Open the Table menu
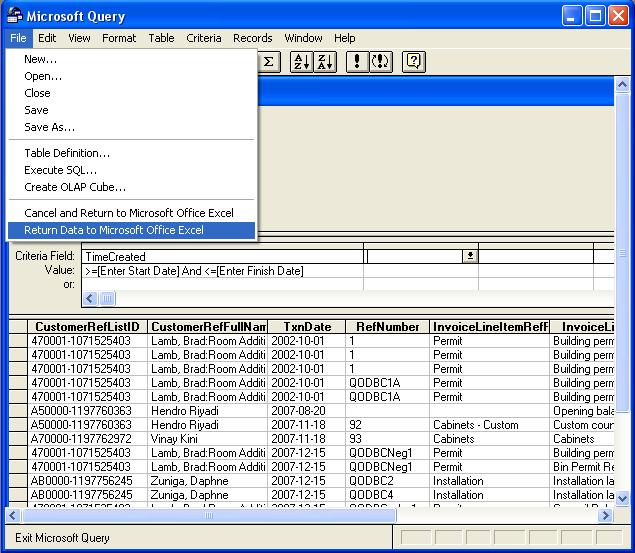 161,38
